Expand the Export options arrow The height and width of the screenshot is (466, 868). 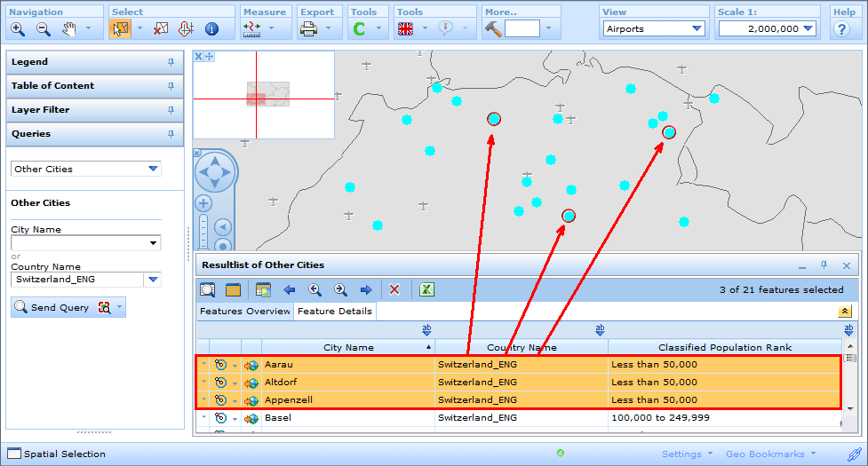328,28
